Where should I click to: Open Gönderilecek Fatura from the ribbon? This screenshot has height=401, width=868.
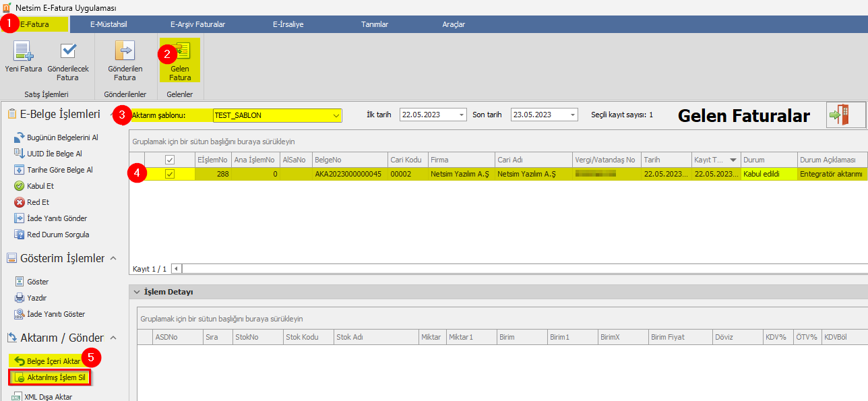[67, 61]
